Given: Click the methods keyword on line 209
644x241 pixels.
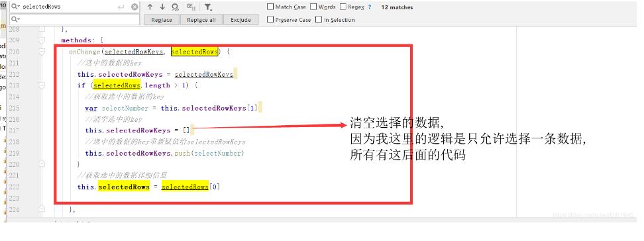Looking at the screenshot, I should pyautogui.click(x=76, y=40).
